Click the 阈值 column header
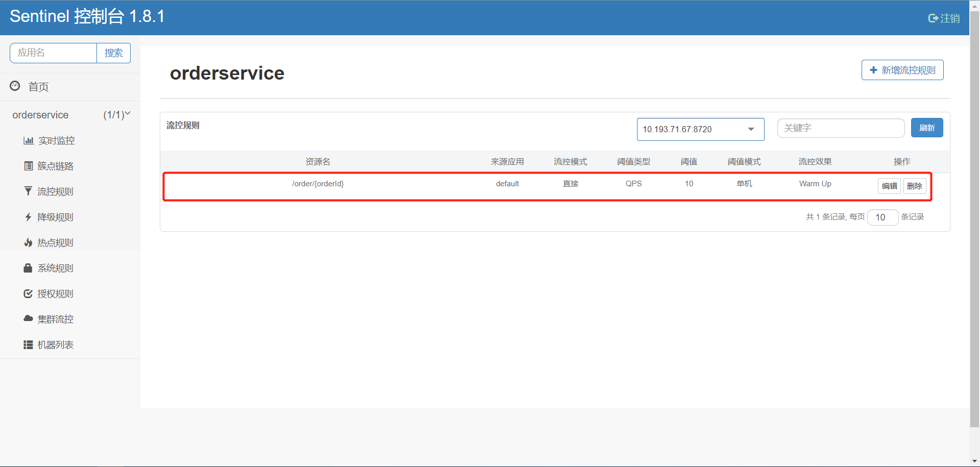Image resolution: width=980 pixels, height=467 pixels. (x=689, y=162)
